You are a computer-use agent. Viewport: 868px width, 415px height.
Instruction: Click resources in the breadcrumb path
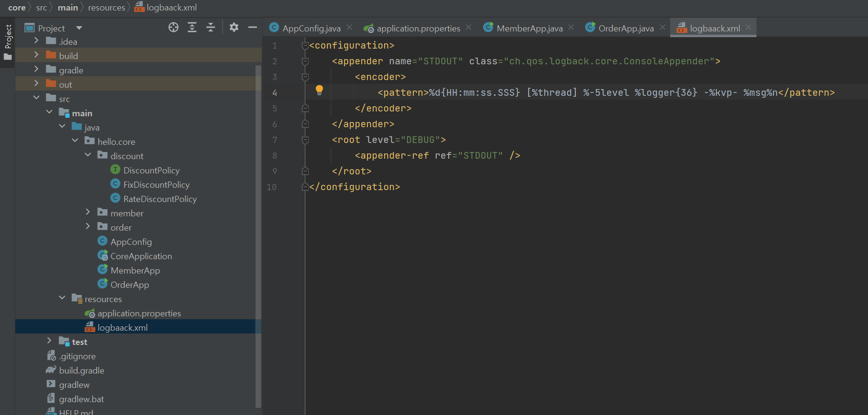106,8
